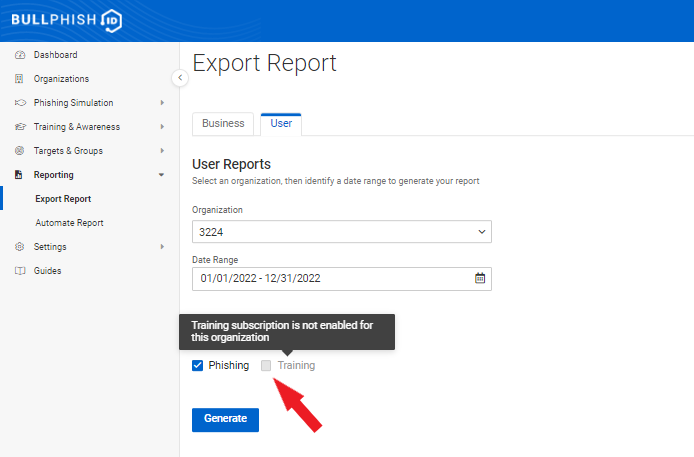Click the Dashboard gauge icon
The image size is (694, 457).
[20, 55]
